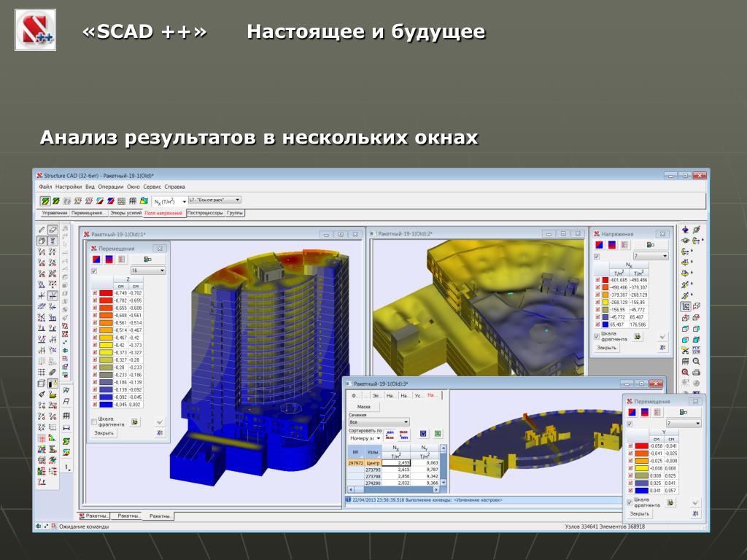The width and height of the screenshot is (747, 560).
Task: Select the table row for node 273795
Action: tap(393, 470)
